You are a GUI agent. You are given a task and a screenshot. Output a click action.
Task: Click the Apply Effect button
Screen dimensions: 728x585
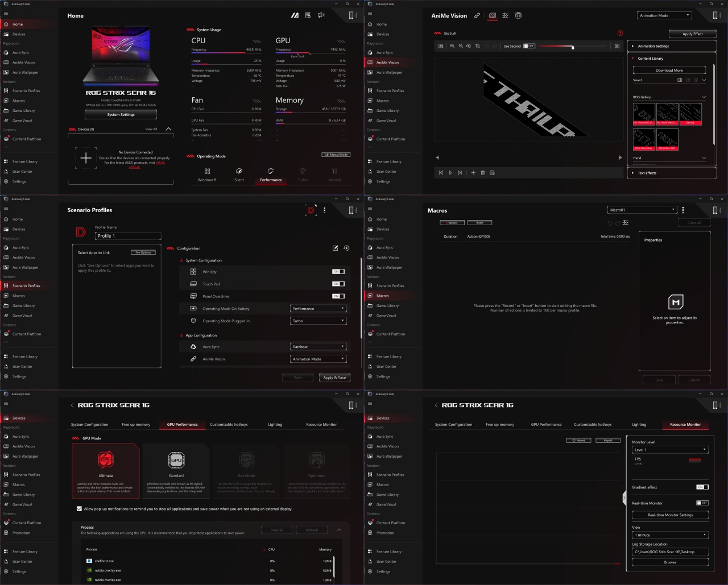pos(692,34)
